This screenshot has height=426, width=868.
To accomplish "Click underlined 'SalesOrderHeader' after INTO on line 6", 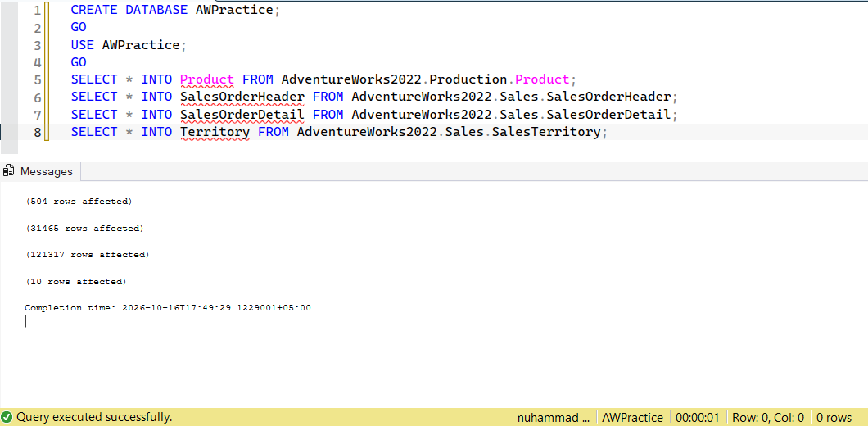I will pyautogui.click(x=242, y=97).
